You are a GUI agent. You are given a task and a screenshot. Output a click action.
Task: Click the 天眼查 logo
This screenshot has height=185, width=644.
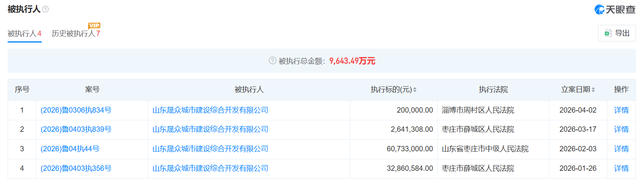point(615,10)
